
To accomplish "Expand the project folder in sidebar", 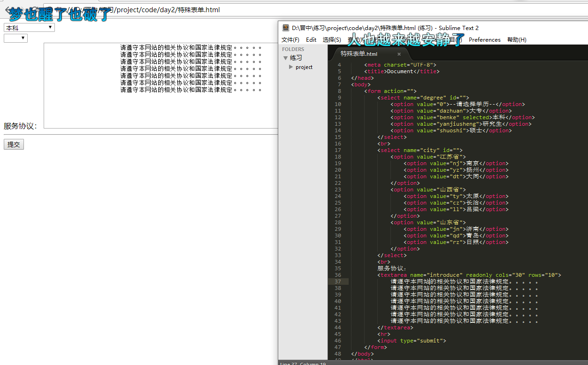I will coord(291,67).
